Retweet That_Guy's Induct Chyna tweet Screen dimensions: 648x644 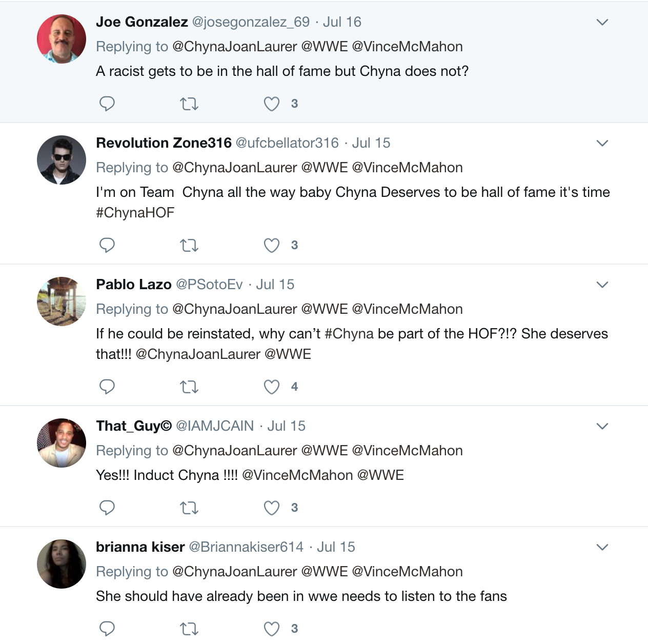pyautogui.click(x=189, y=508)
